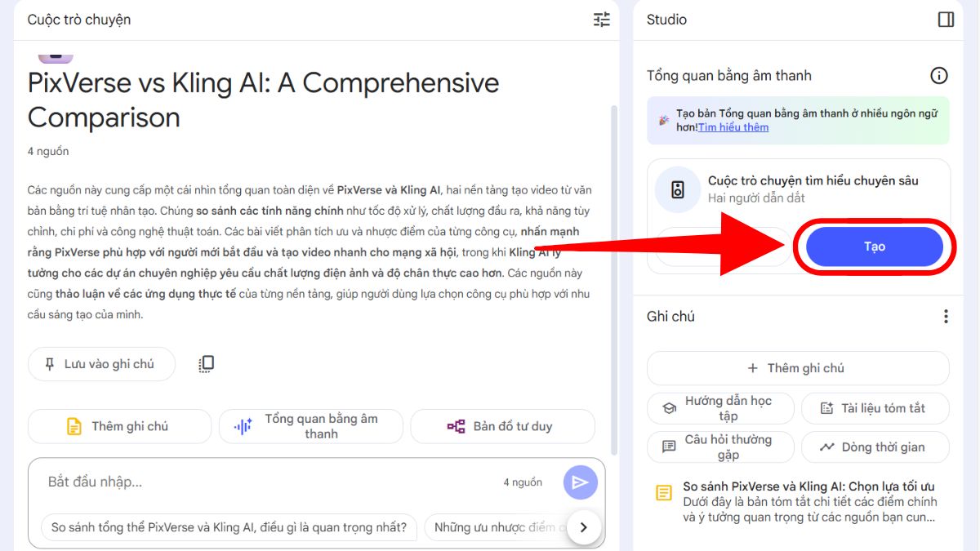This screenshot has width=980, height=551.
Task: Click the Tổng quan bằng âm thanh heading
Action: pyautogui.click(x=729, y=76)
